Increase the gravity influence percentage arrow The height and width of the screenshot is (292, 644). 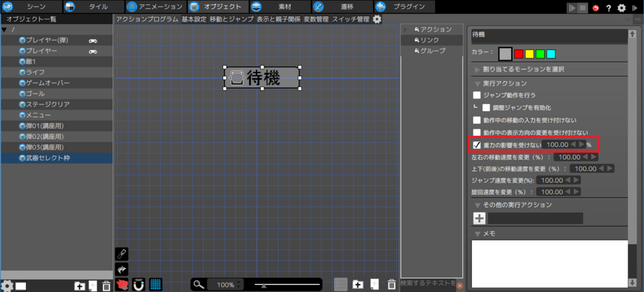581,144
